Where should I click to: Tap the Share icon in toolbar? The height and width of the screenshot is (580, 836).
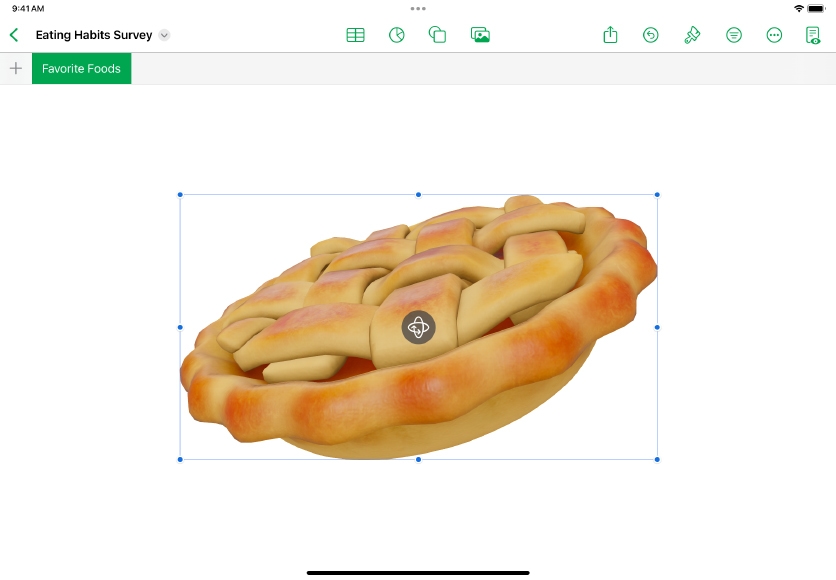pos(610,35)
